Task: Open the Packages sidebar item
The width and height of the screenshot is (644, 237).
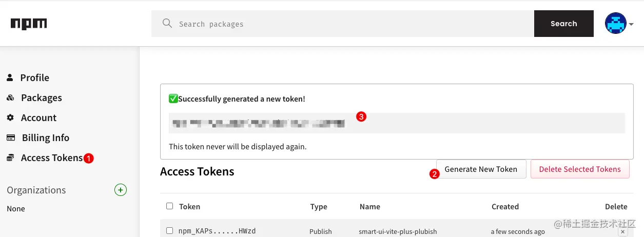Action: (x=41, y=97)
